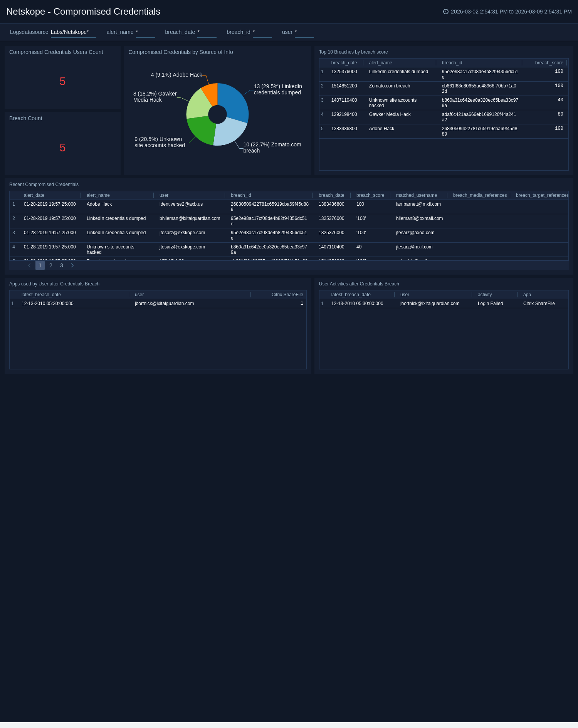Click matched username jtesarz@mxil.com

(x=414, y=247)
